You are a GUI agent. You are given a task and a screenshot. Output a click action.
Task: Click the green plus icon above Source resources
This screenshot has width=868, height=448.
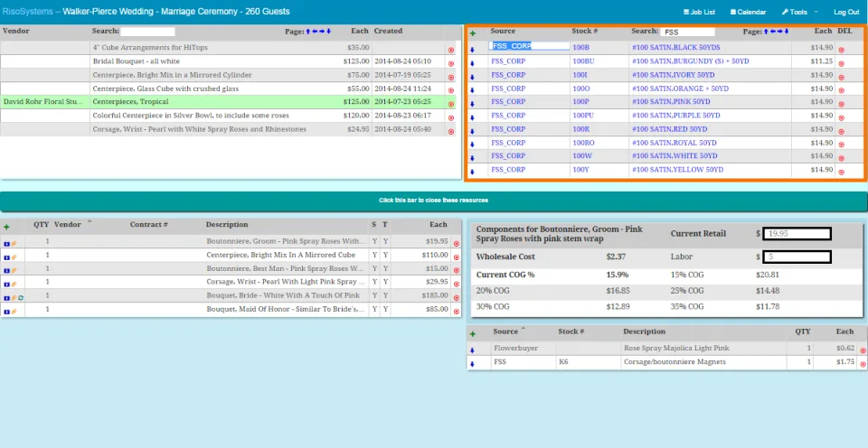tap(472, 33)
